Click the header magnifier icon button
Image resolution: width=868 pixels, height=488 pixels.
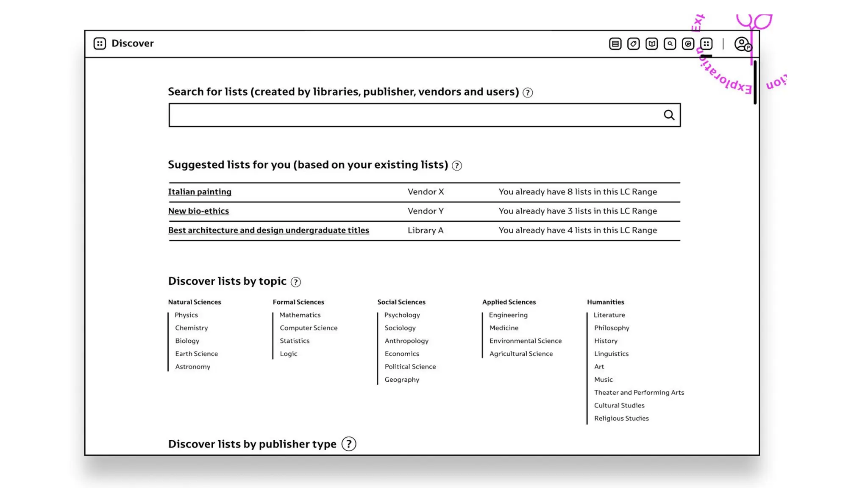(x=670, y=44)
